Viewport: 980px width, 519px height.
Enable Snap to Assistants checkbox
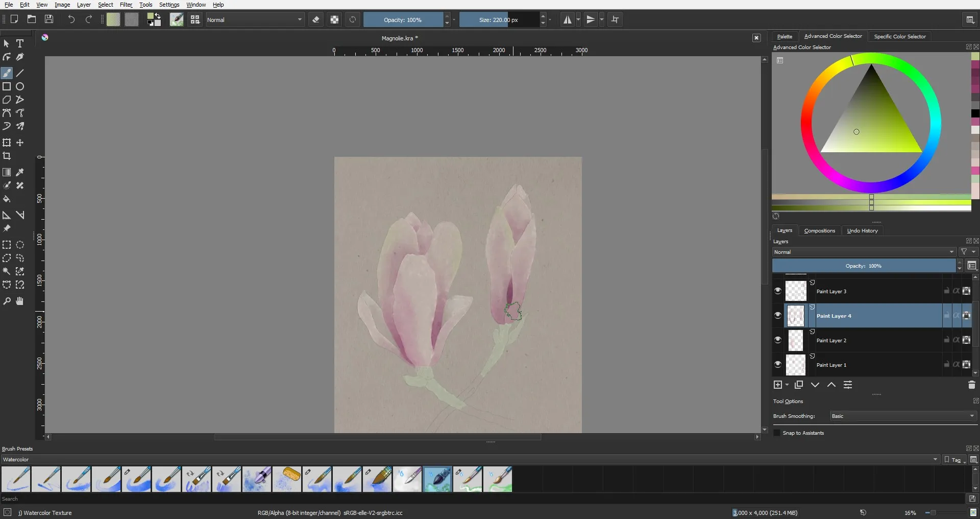pos(777,433)
